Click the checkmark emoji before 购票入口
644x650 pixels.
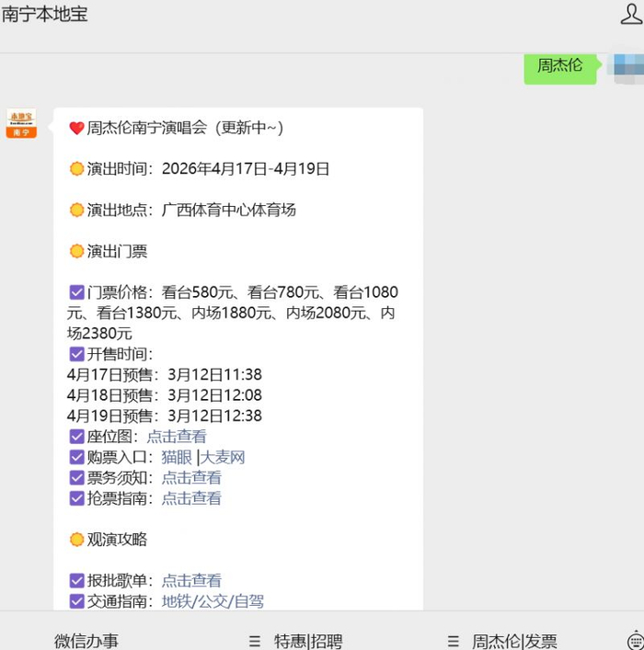pyautogui.click(x=76, y=457)
